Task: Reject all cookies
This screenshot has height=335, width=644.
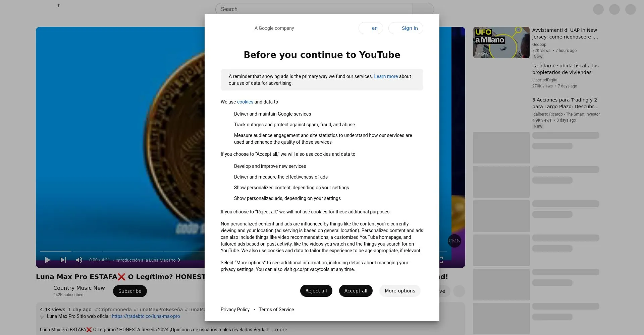Action: [x=316, y=291]
